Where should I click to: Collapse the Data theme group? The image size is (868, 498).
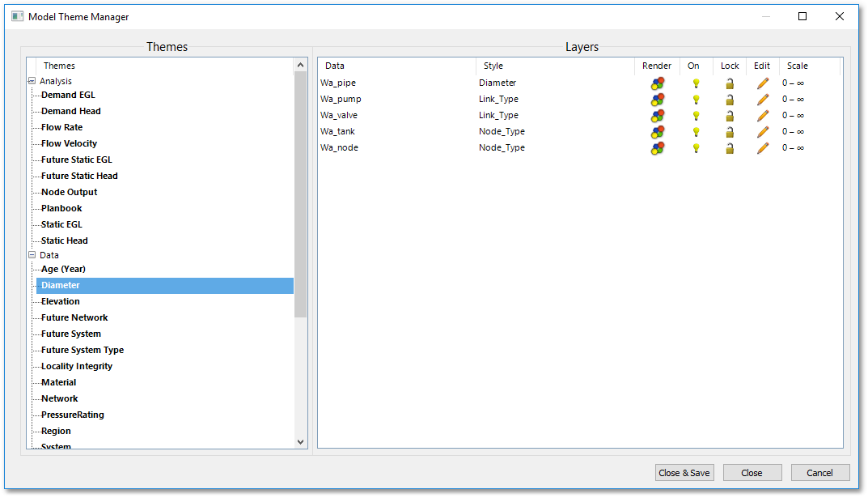click(x=32, y=255)
